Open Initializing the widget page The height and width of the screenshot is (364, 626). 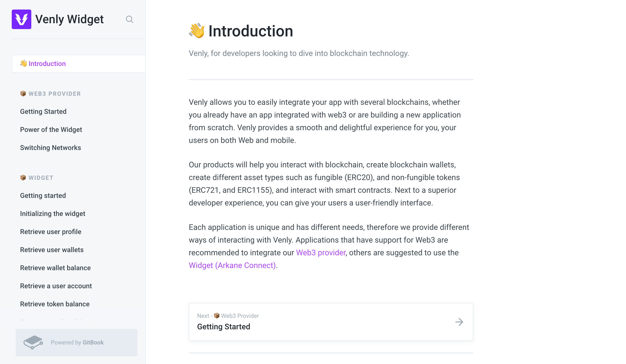click(53, 214)
